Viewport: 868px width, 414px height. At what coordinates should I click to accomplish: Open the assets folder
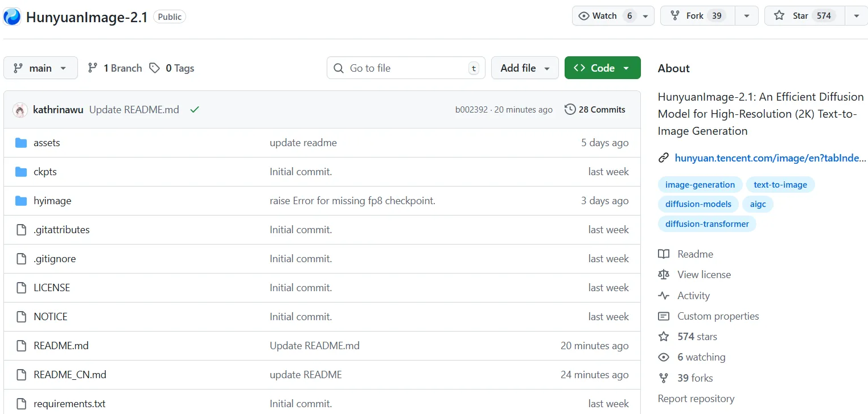(47, 143)
